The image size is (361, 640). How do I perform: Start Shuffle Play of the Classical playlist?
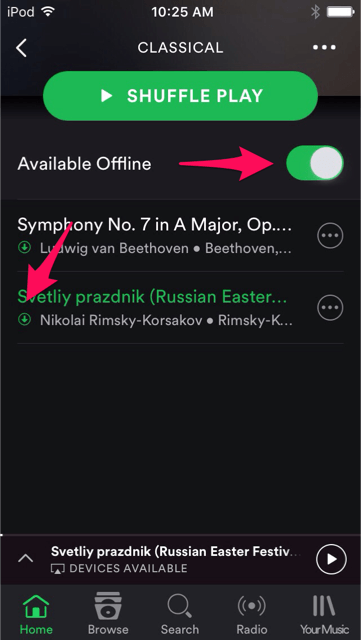tap(180, 96)
